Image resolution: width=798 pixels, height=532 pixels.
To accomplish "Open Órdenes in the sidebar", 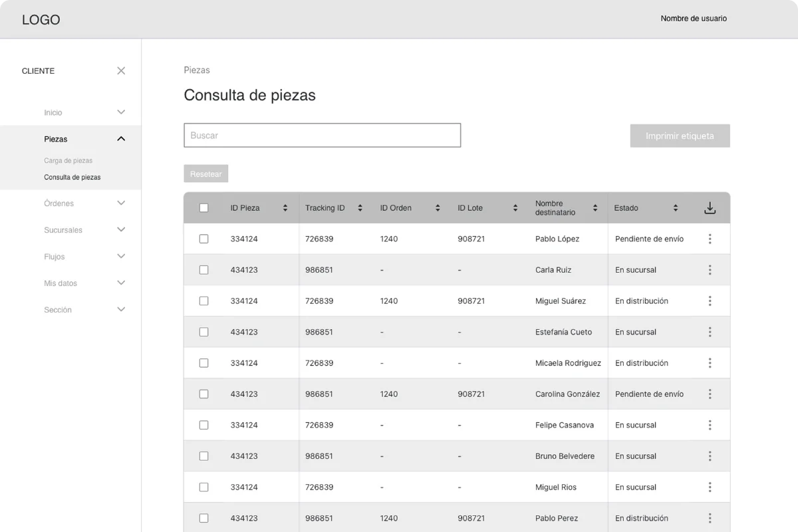I will (x=59, y=203).
